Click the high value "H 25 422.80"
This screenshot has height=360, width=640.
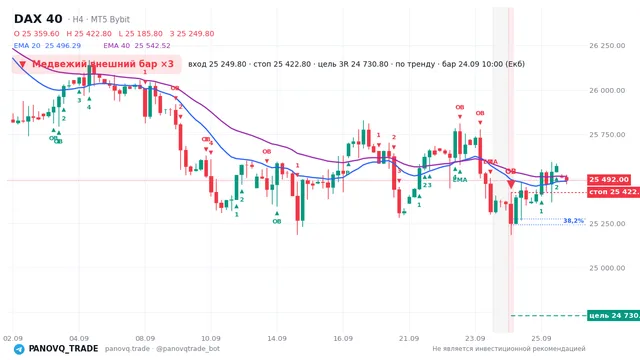89,33
